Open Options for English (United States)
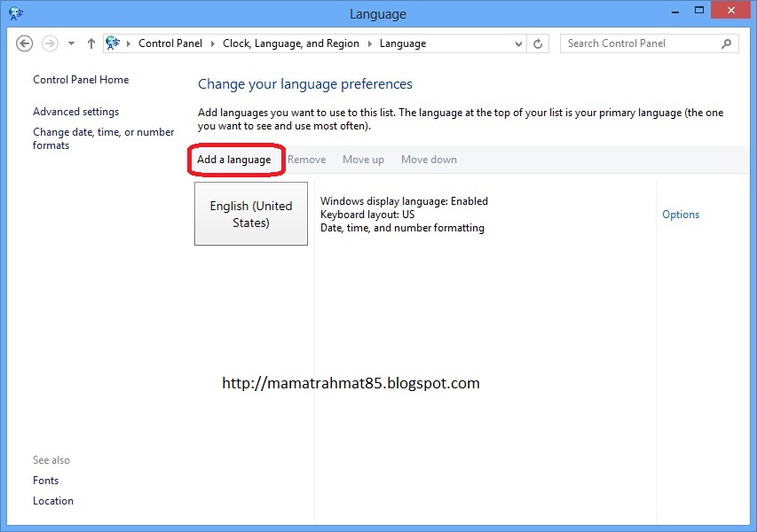Viewport: 757px width, 532px height. 681,215
